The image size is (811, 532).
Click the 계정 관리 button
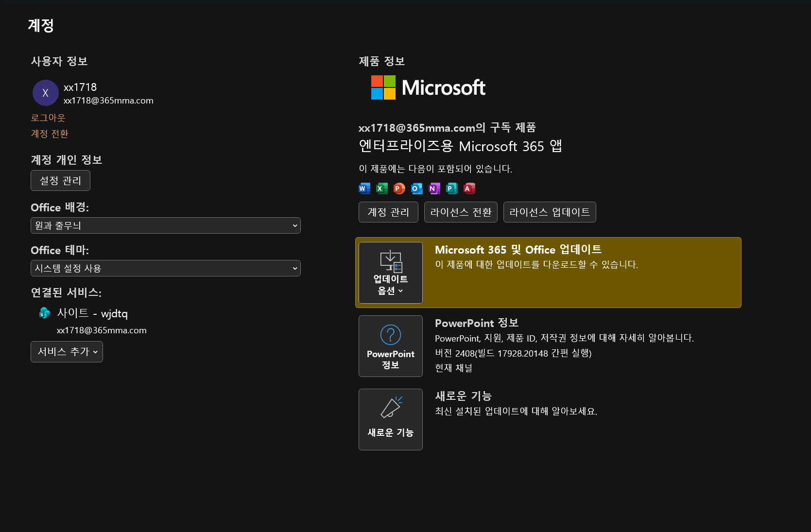388,212
